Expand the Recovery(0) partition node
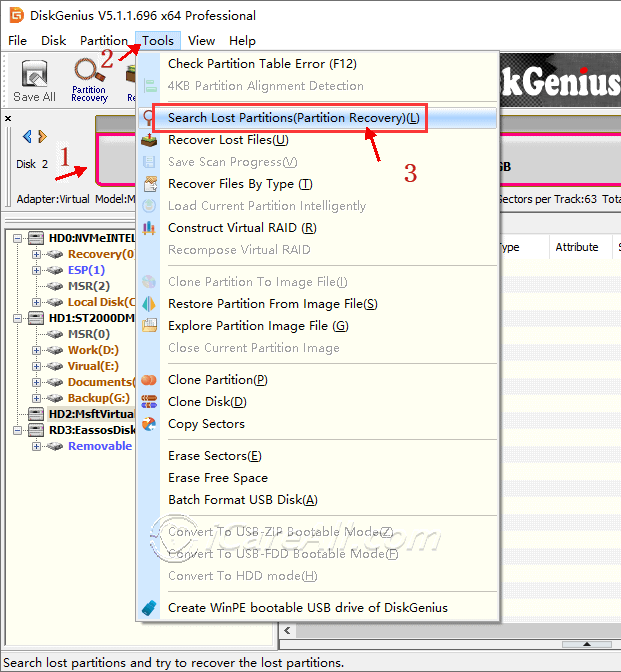 (36, 254)
